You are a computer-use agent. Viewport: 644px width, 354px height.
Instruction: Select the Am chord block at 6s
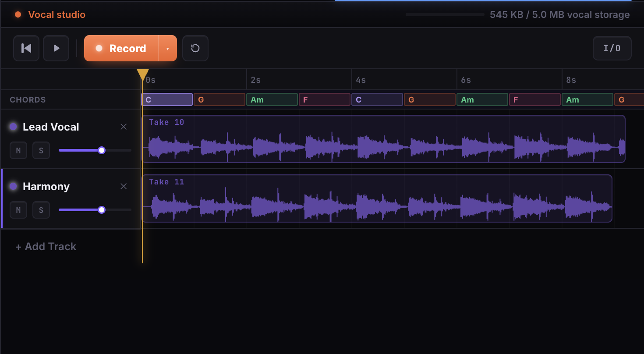click(x=482, y=99)
